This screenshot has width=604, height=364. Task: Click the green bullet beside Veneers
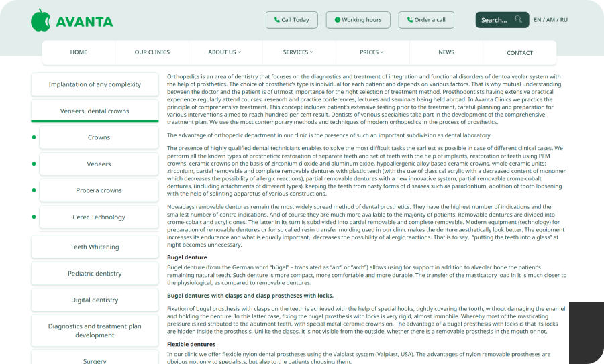(34, 164)
